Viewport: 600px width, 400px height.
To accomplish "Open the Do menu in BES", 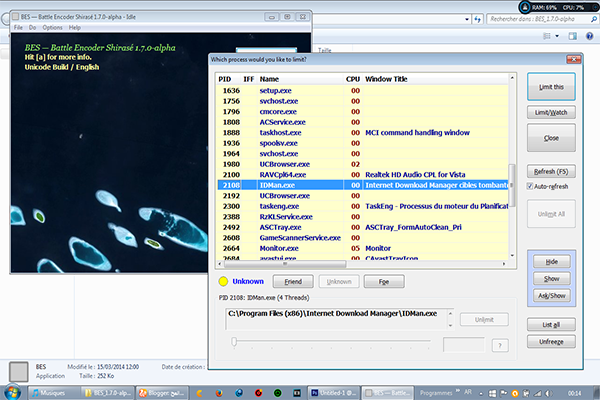I will point(33,28).
